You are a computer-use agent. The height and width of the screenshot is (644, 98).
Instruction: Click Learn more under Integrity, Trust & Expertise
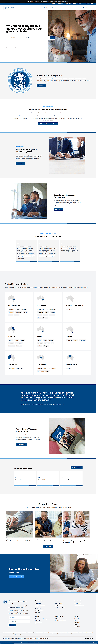tap(41, 86)
